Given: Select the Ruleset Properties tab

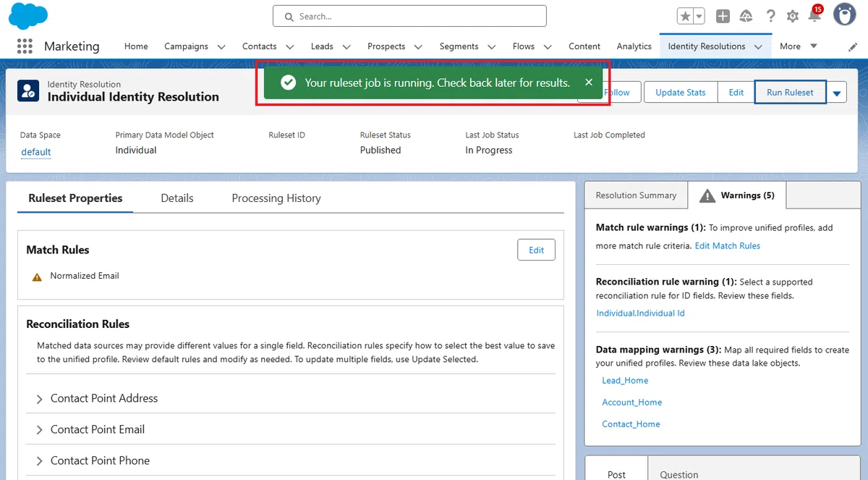Looking at the screenshot, I should tap(75, 198).
